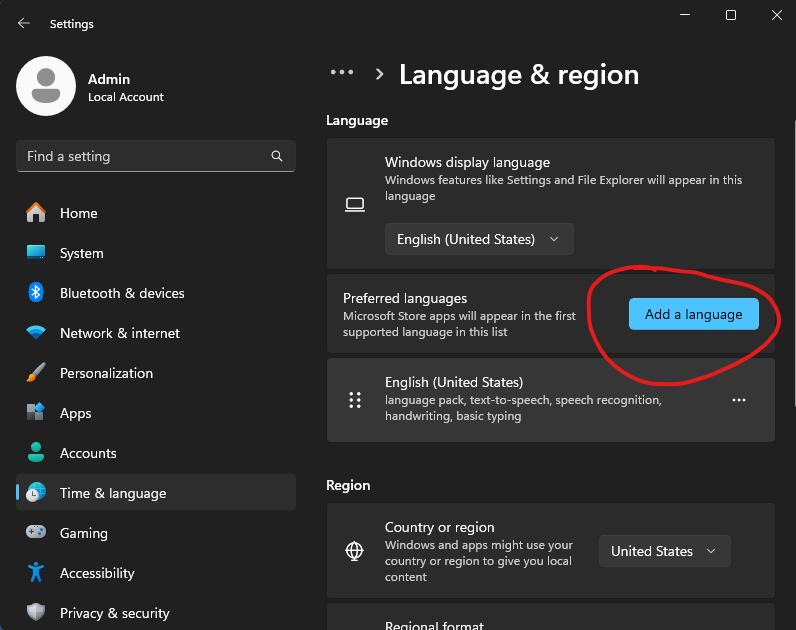This screenshot has height=630, width=796.
Task: Click the drag handle for English (United States)
Action: [x=355, y=400]
